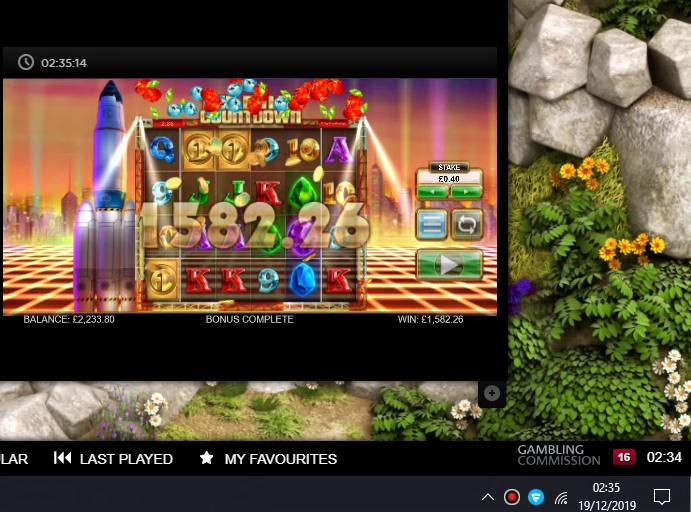
Task: Click the rocket beside the reels
Action: coord(106,194)
